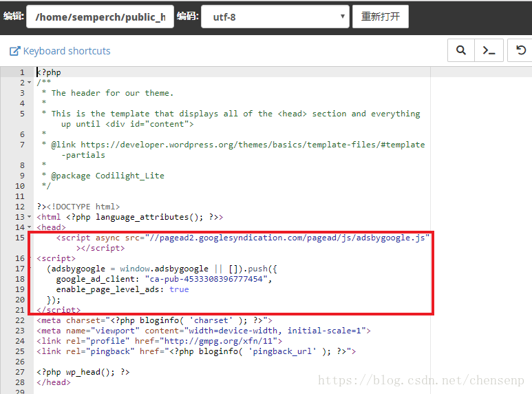Click 'window.adsbygoogle' on line 17

[x=164, y=269]
